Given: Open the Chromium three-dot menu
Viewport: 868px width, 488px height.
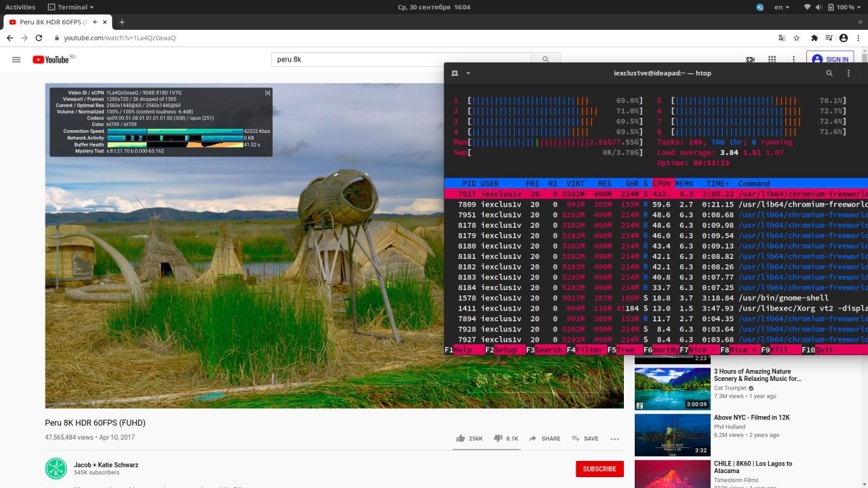Looking at the screenshot, I should [x=858, y=38].
